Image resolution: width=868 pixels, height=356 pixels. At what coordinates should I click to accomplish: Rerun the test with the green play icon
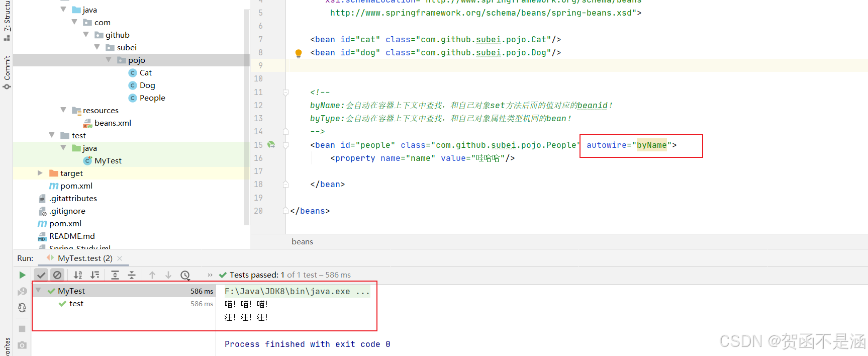(x=22, y=275)
